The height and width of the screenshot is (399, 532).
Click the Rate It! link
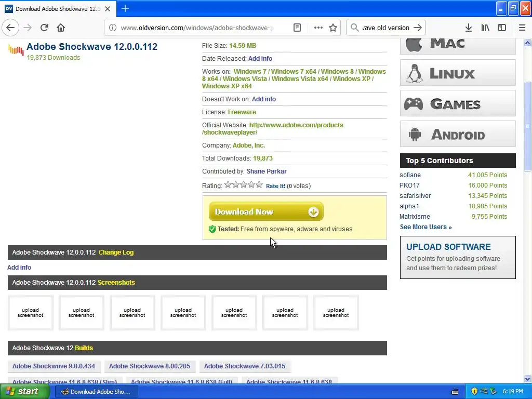[x=275, y=186]
